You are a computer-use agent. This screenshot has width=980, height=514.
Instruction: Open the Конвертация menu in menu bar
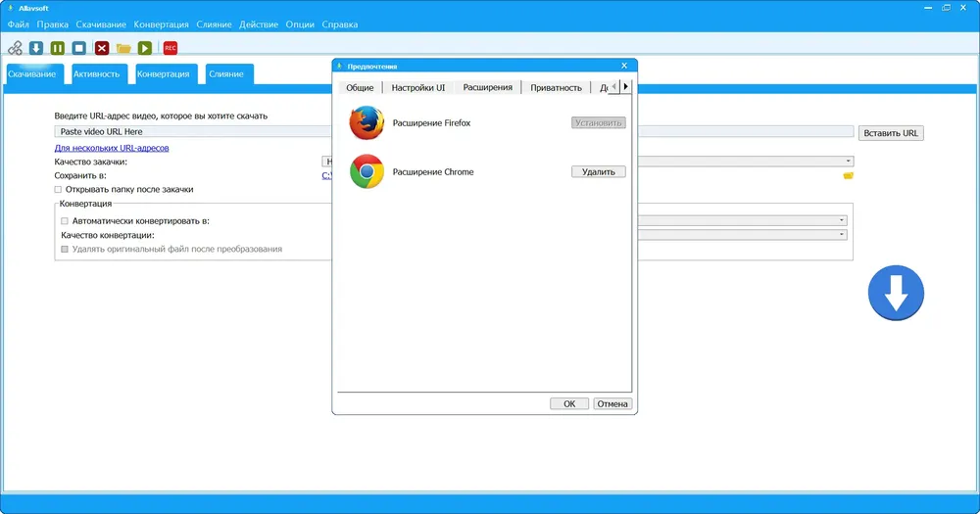(162, 24)
